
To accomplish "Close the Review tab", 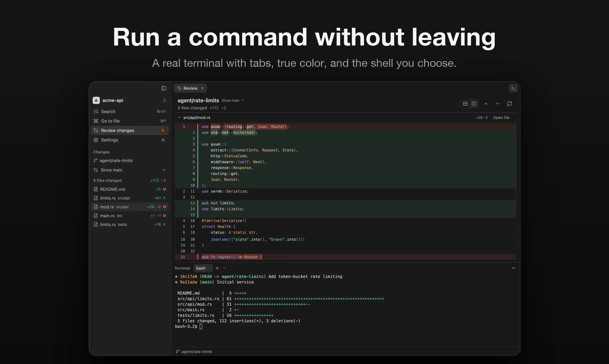I will (202, 88).
